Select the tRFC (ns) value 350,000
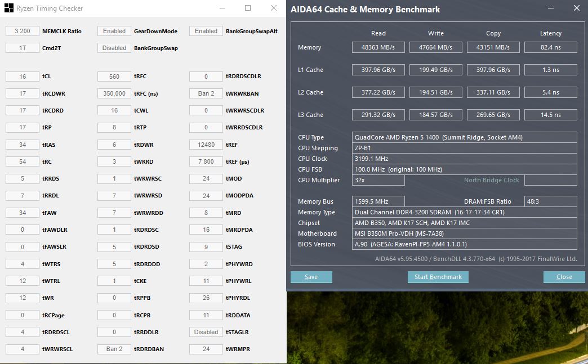 coord(114,93)
